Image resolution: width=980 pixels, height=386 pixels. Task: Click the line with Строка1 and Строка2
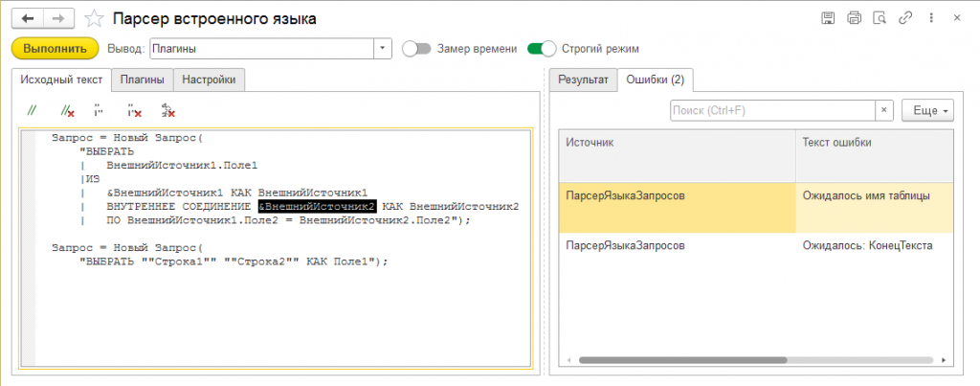[x=234, y=261]
